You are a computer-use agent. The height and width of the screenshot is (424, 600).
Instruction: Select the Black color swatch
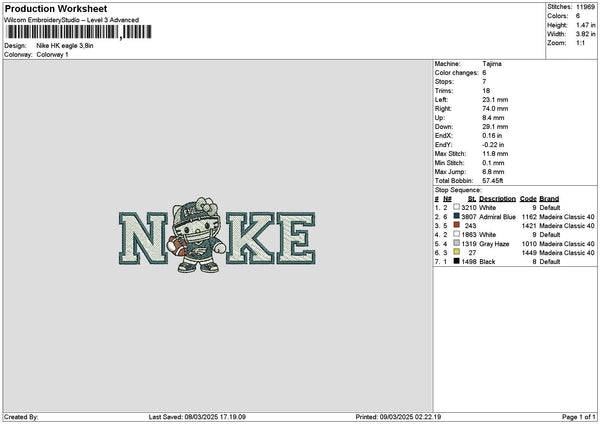[x=457, y=261]
